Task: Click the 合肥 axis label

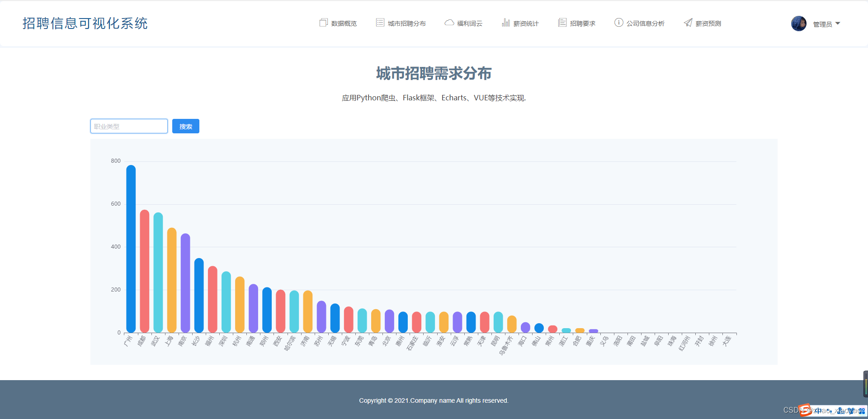Action: pos(577,341)
